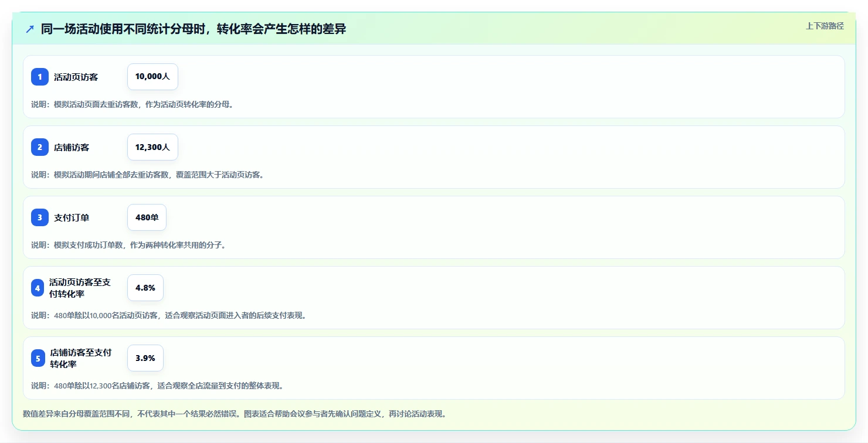Click the arrow icon beside the title
The height and width of the screenshot is (443, 868).
coord(30,29)
